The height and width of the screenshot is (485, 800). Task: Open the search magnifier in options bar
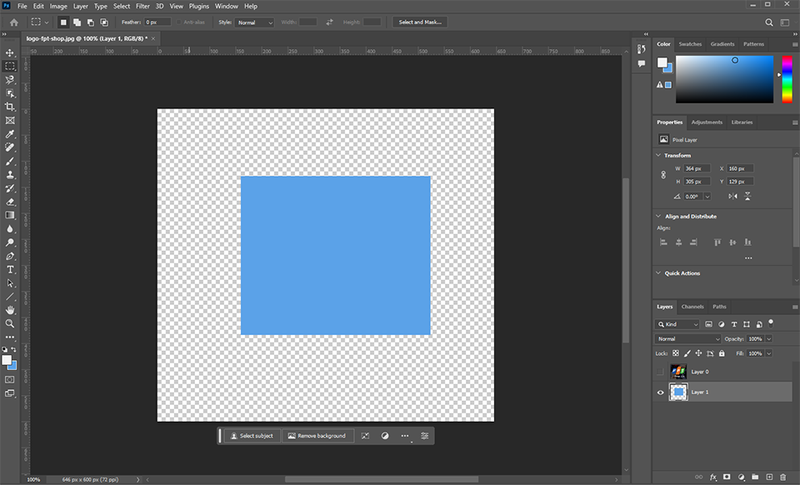(x=769, y=22)
